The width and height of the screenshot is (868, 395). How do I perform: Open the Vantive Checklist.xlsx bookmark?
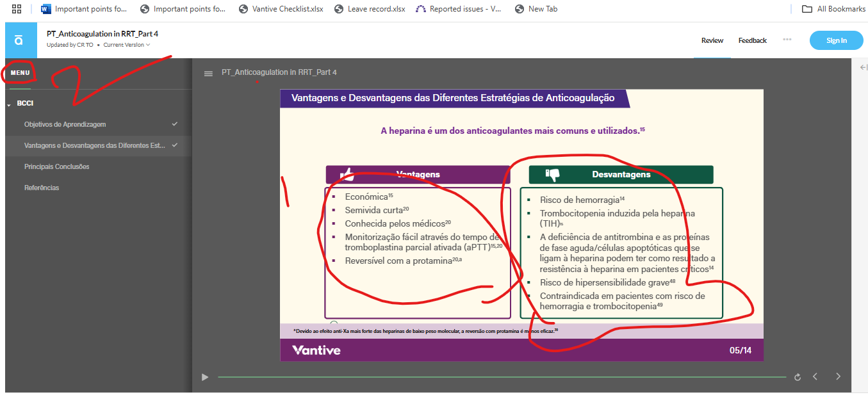(x=281, y=9)
